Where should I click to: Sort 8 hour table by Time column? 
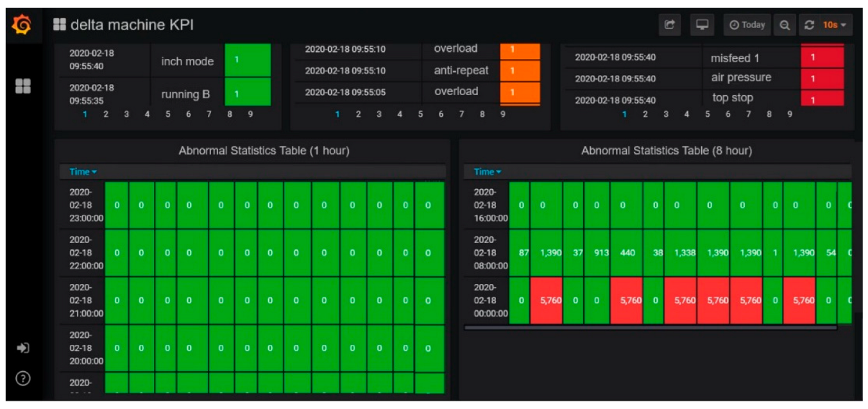click(x=487, y=172)
